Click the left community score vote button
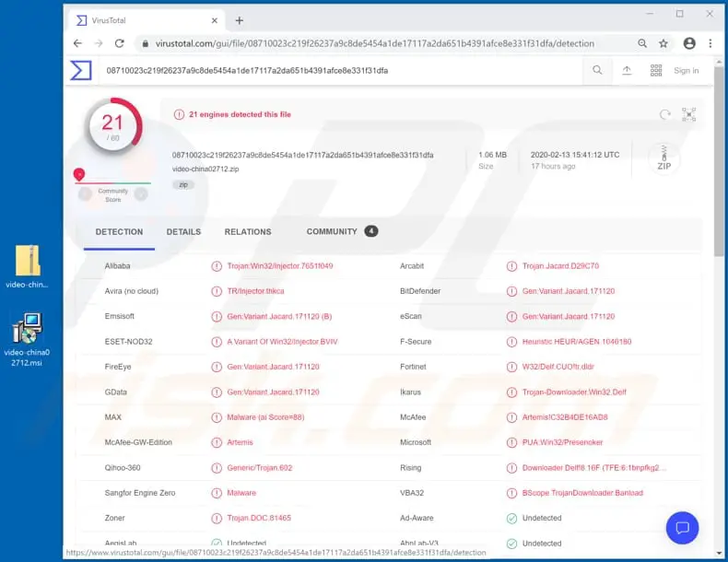This screenshot has width=728, height=562. (85, 194)
